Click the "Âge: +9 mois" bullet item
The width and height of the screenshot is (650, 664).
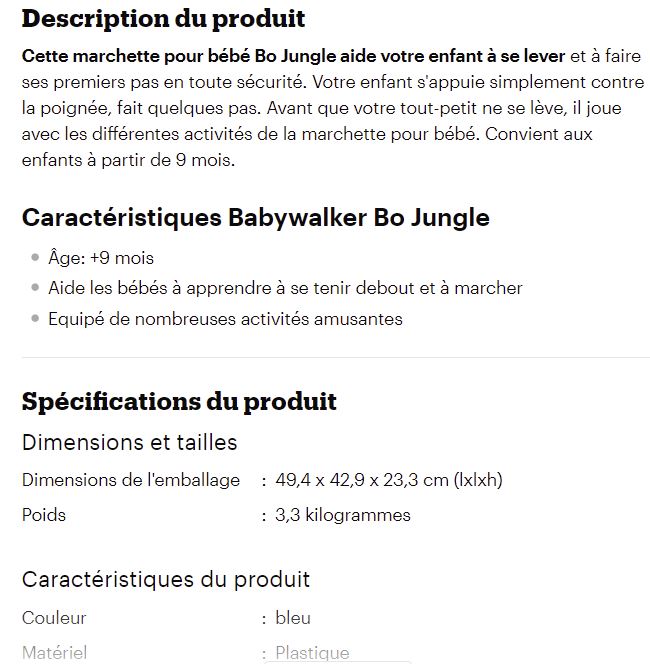click(x=101, y=258)
